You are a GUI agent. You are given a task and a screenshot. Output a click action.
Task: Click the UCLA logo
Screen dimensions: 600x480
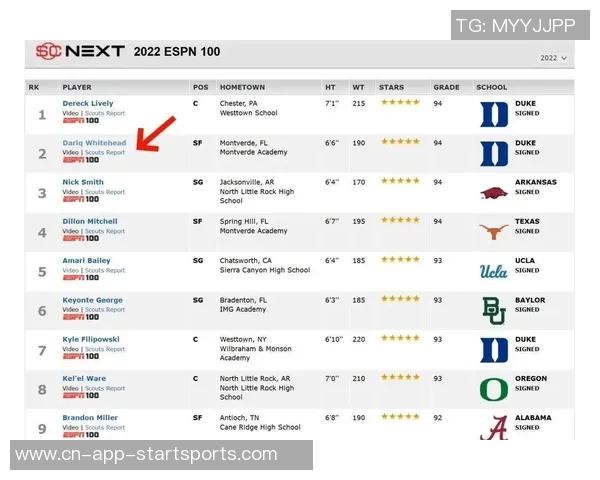(494, 271)
